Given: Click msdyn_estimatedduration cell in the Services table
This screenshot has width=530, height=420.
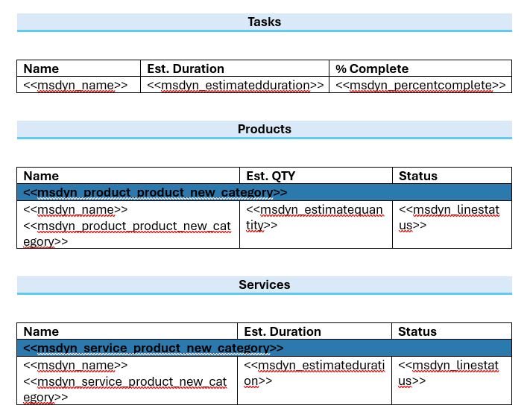Looking at the screenshot, I should click(x=313, y=373).
